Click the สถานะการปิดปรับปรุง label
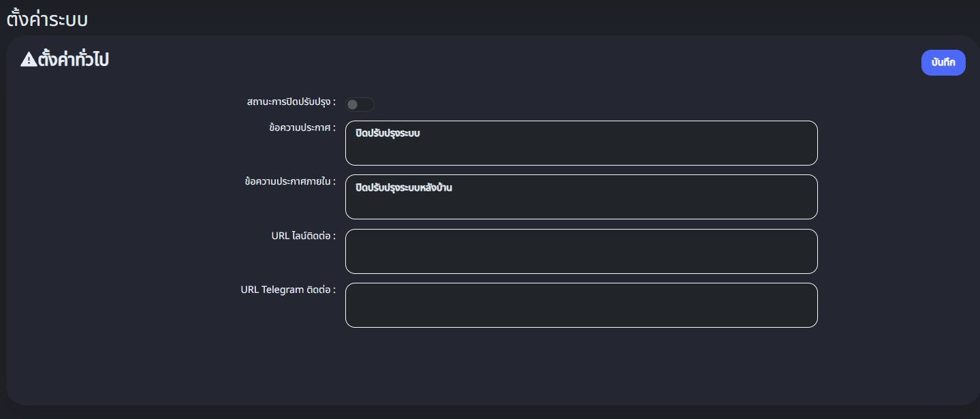Screen dimensions: 980x419 pyautogui.click(x=291, y=102)
